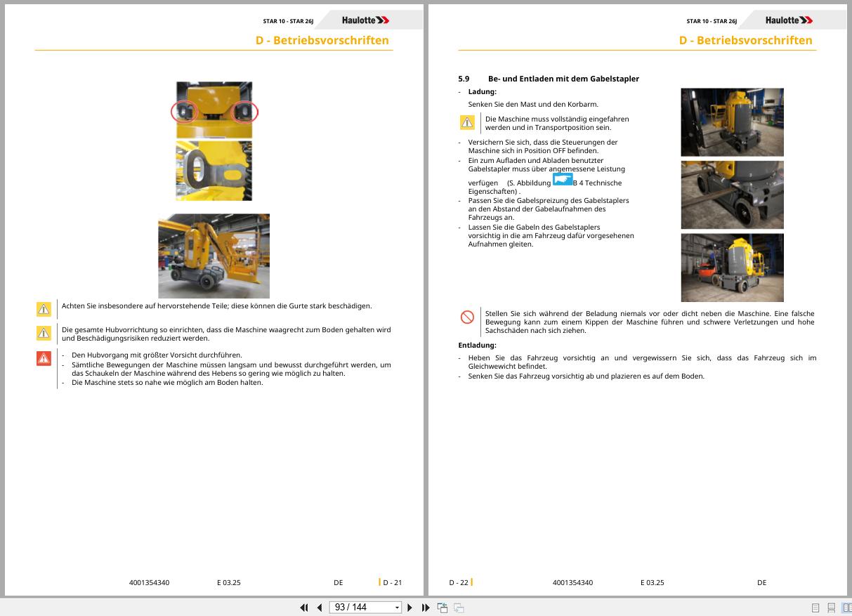
Task: Click the 'Entladung:' subheading
Action: [x=478, y=345]
